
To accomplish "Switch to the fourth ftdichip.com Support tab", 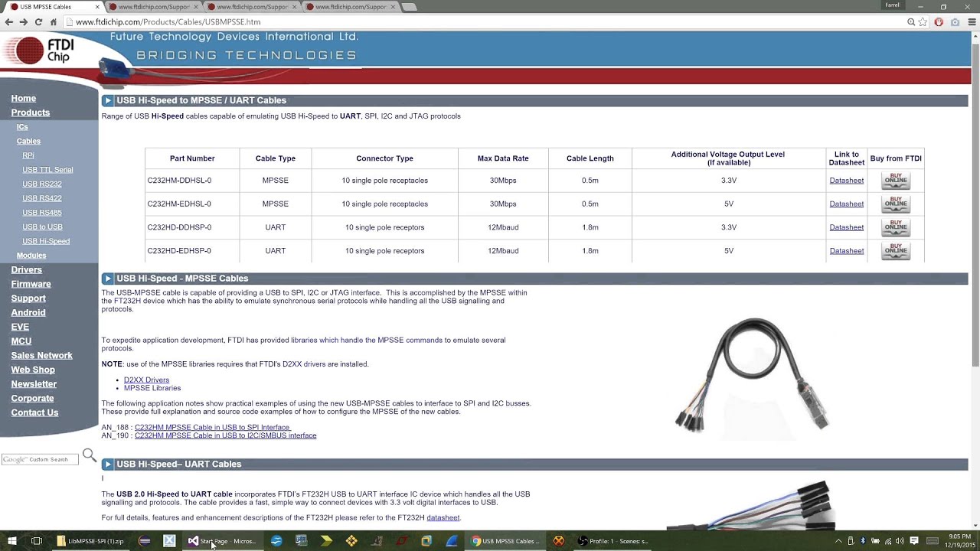I will point(350,7).
